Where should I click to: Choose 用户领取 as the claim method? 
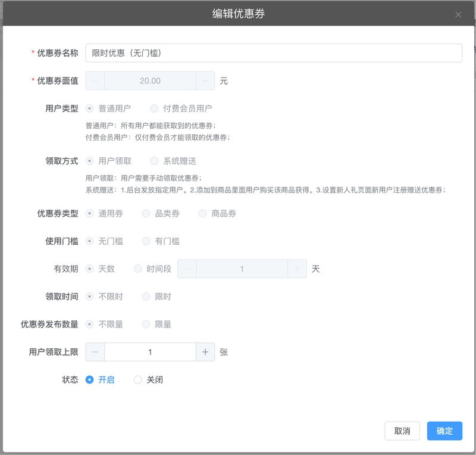click(x=108, y=161)
